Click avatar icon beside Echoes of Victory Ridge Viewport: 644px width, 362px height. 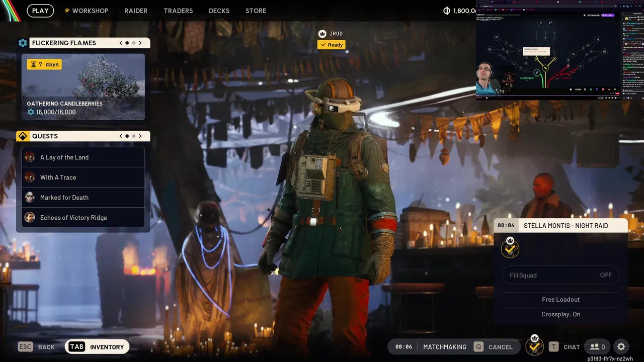30,218
